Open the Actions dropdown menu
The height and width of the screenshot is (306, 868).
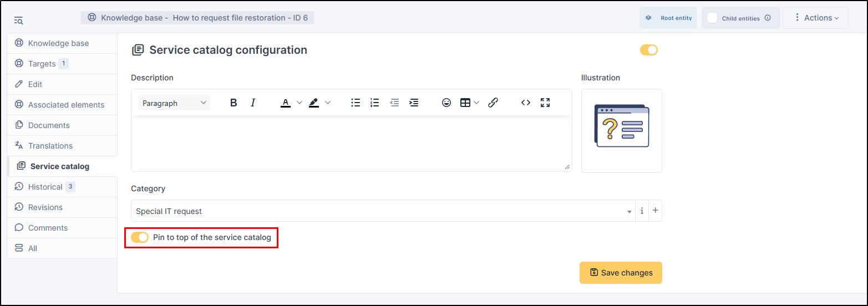pos(815,18)
